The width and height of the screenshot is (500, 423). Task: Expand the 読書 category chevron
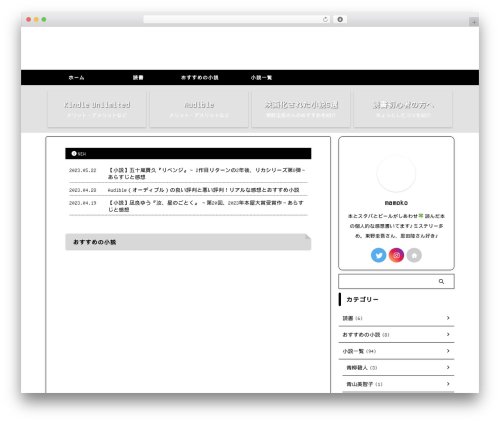pos(448,318)
